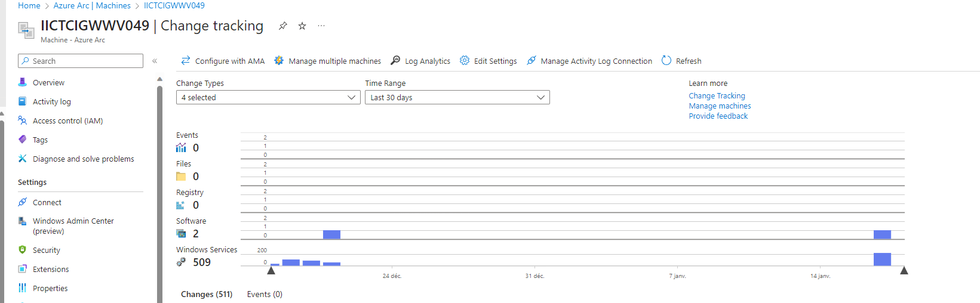
Task: Click Configure with AMA button text
Action: pos(230,61)
